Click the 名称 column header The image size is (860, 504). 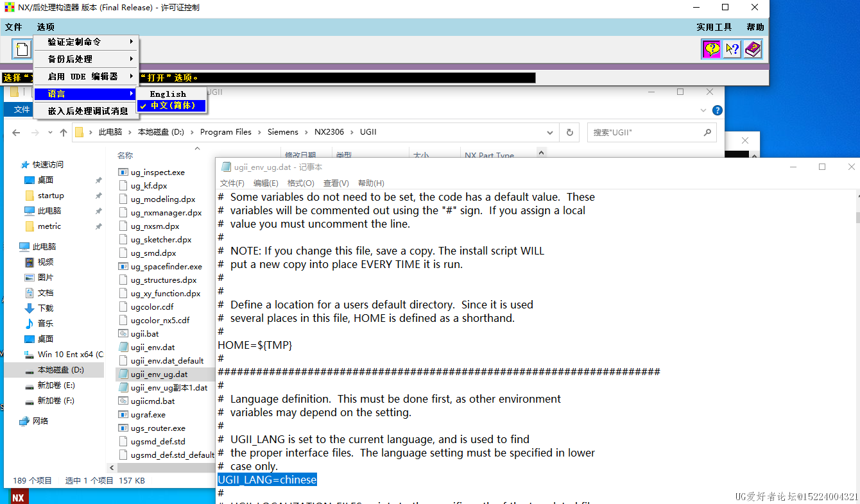tap(125, 155)
